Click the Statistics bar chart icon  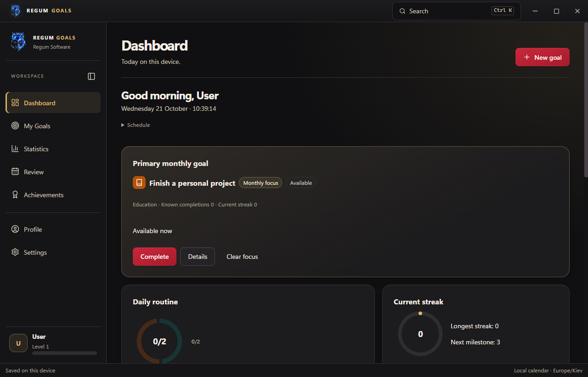click(15, 149)
